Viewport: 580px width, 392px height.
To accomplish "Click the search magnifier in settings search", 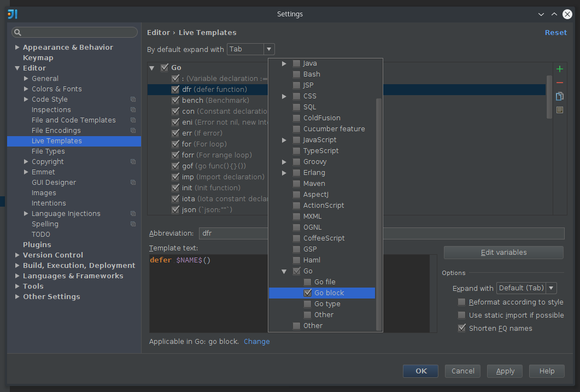I will coord(18,32).
